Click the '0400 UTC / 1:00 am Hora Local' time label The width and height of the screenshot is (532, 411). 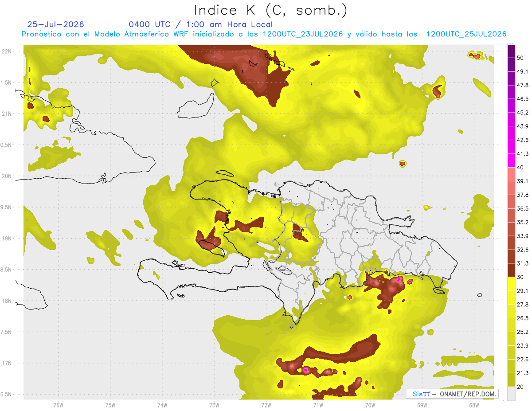point(200,24)
